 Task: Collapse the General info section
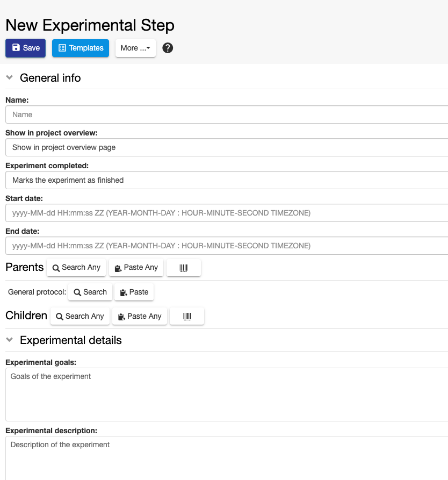10,78
